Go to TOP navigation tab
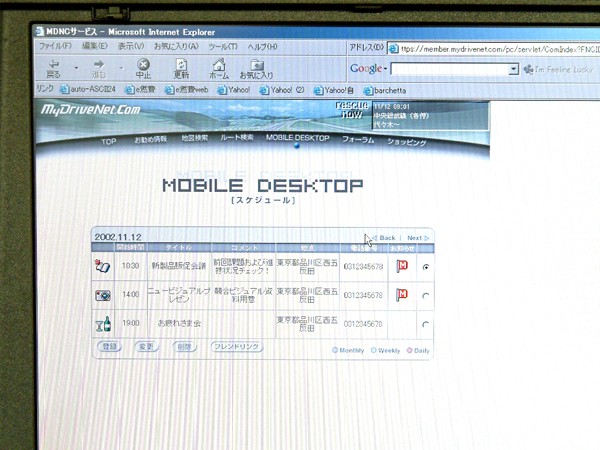 109,142
